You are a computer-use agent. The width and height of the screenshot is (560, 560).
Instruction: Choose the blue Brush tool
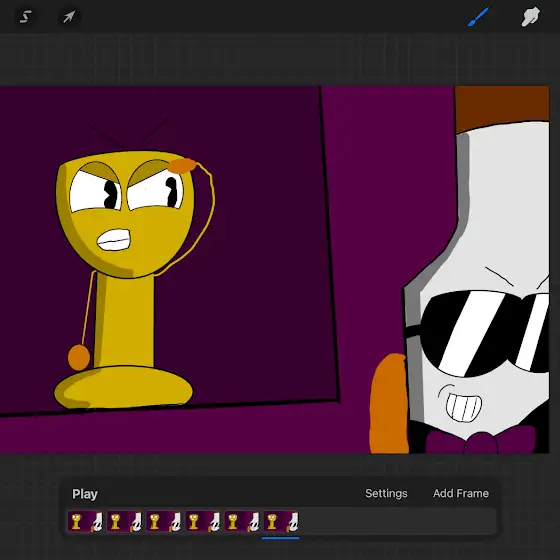(478, 17)
